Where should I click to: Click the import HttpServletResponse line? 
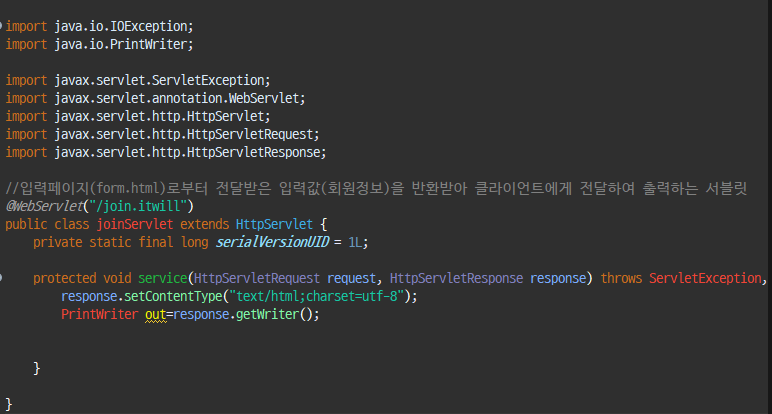tap(166, 153)
